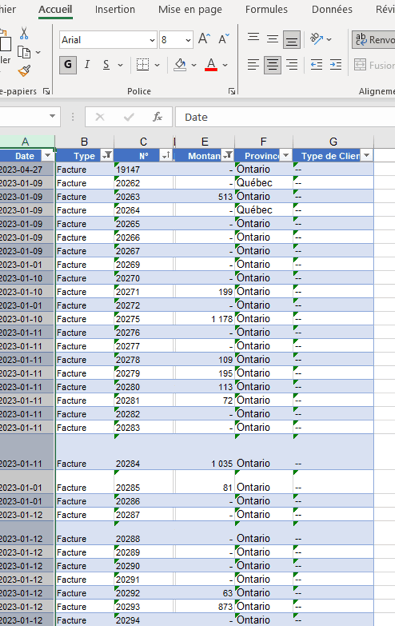Decrease font size with the smaller A
This screenshot has width=395, height=626.
224,39
